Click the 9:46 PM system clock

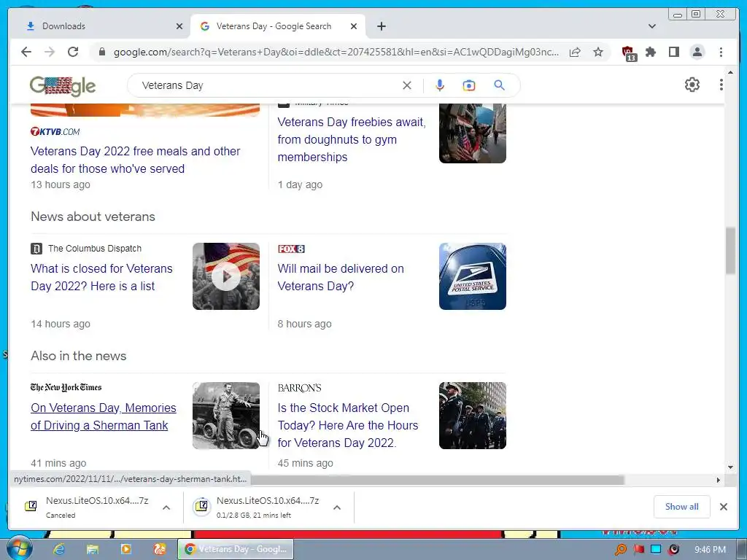tap(710, 550)
